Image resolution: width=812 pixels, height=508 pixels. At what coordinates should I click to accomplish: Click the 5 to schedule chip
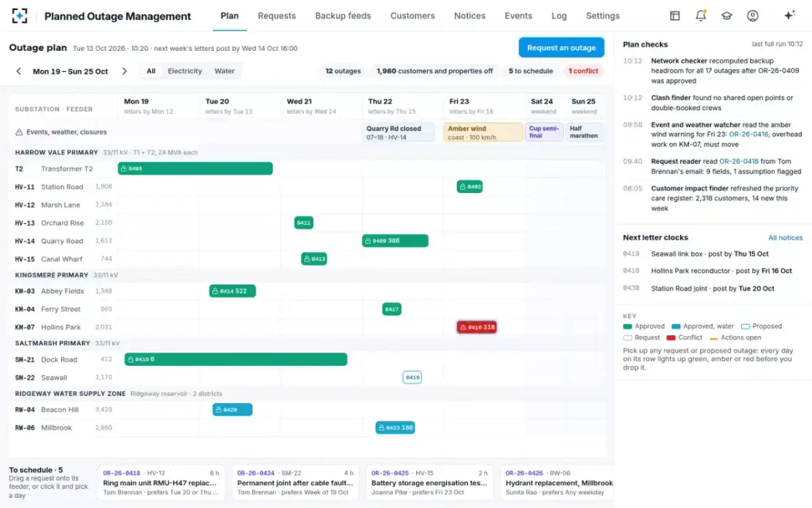[531, 71]
